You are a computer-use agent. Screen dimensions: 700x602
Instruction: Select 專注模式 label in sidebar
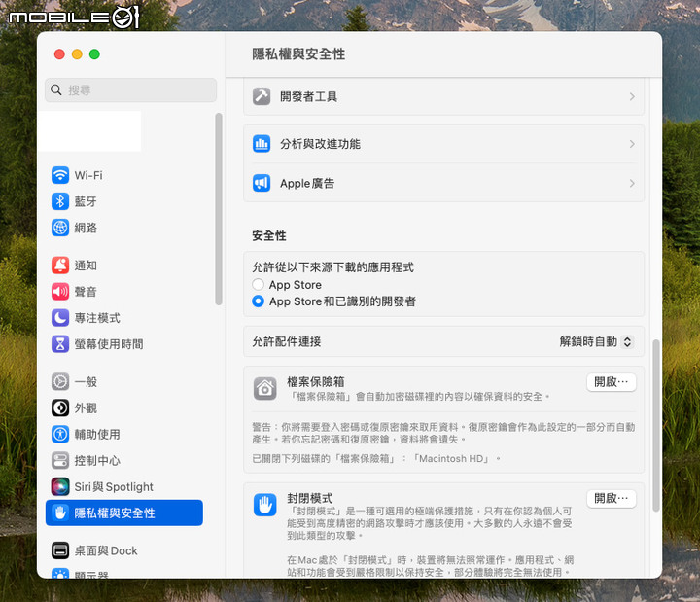[x=97, y=318]
